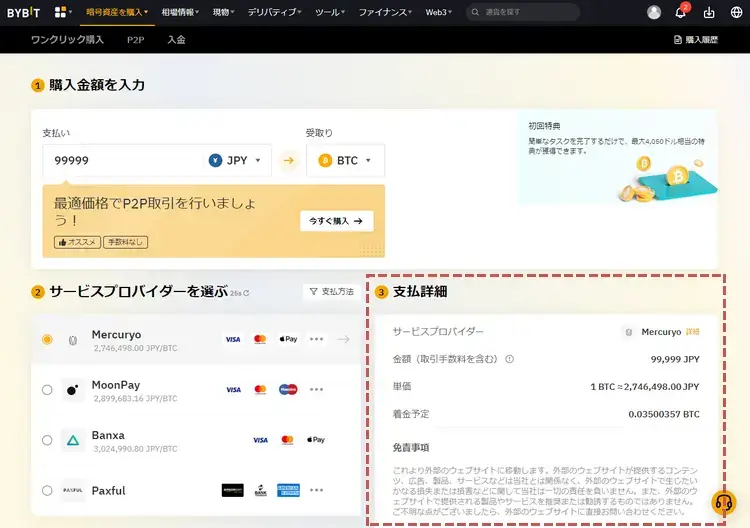
Task: Show more Paxful payment methods
Action: [316, 490]
